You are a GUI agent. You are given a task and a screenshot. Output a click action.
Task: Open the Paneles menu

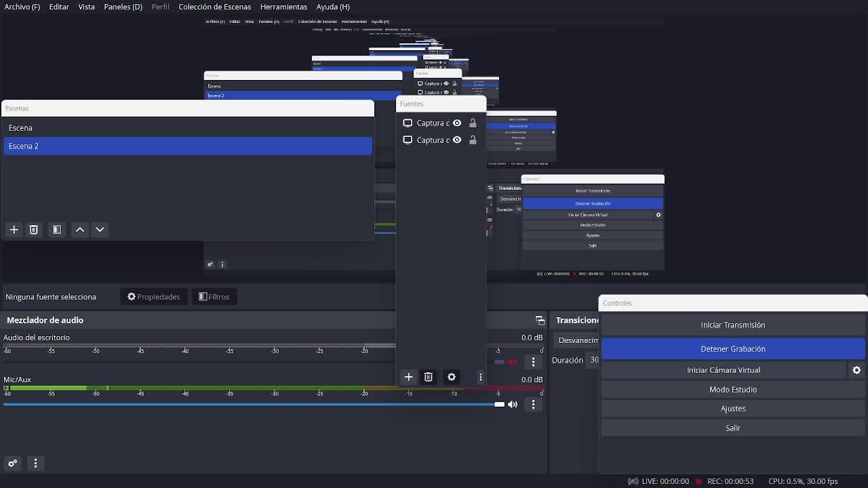(123, 7)
